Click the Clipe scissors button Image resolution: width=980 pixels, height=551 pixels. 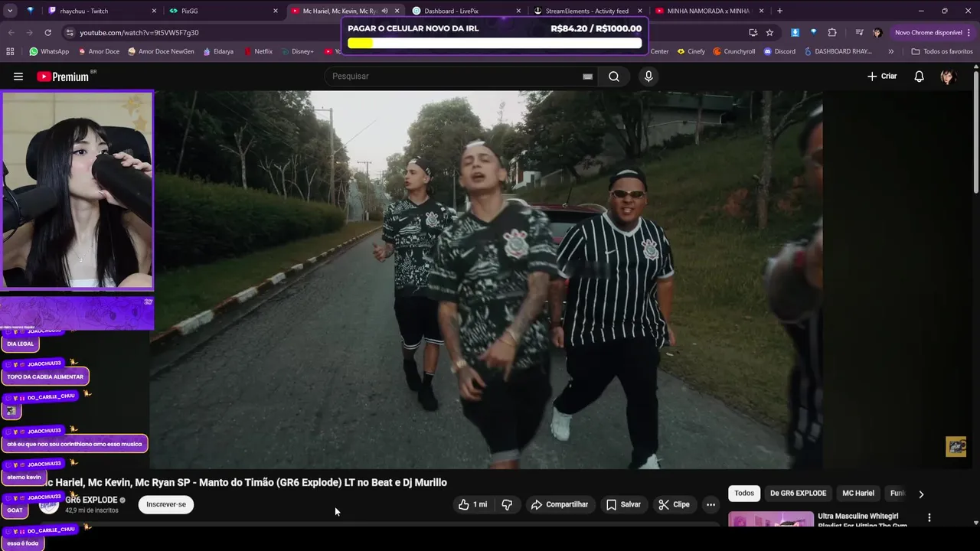coord(674,504)
